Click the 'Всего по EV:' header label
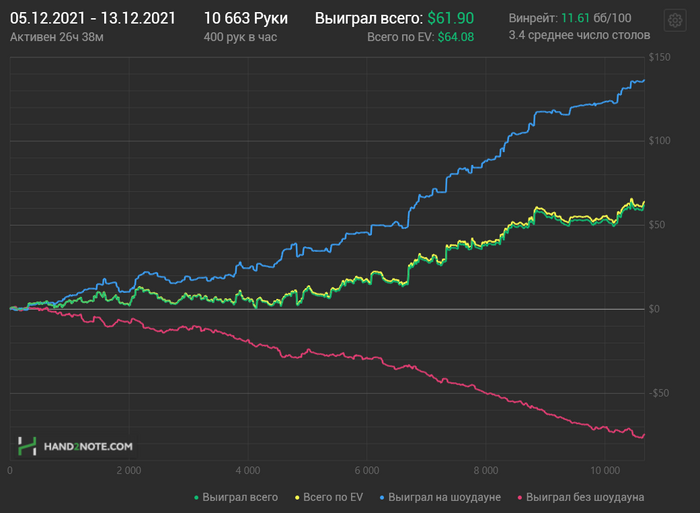The height and width of the screenshot is (513, 700). [x=400, y=37]
